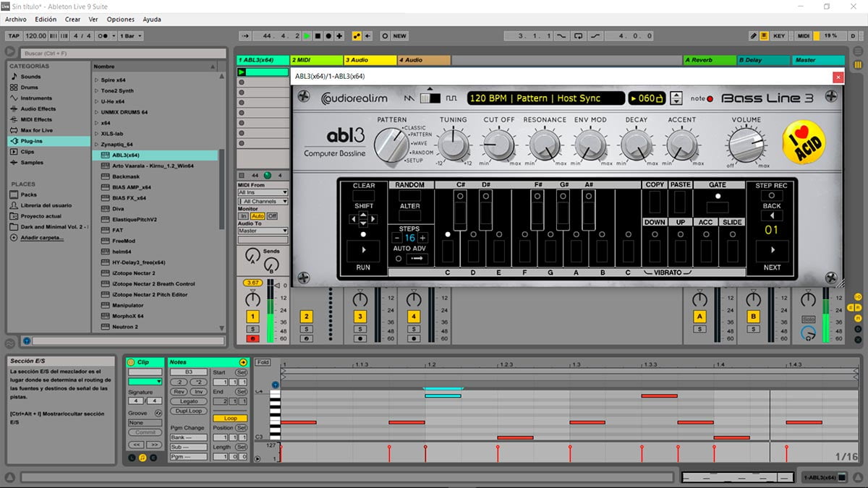Set Monitor to Off

click(x=272, y=216)
